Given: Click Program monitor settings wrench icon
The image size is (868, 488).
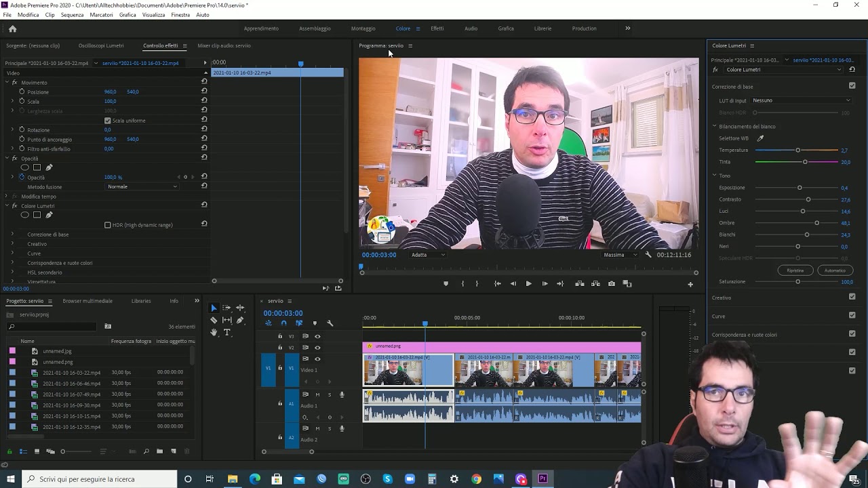Looking at the screenshot, I should point(648,255).
